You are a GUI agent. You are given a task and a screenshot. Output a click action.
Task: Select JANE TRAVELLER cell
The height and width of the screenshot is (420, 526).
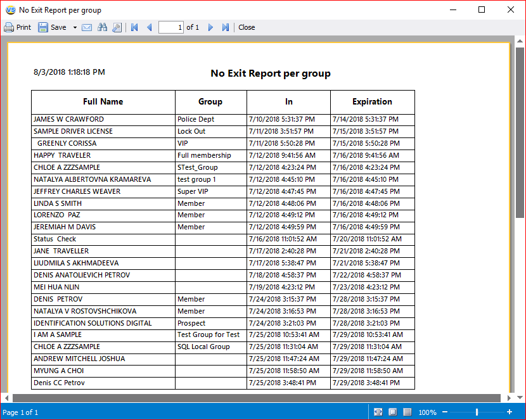tap(103, 251)
